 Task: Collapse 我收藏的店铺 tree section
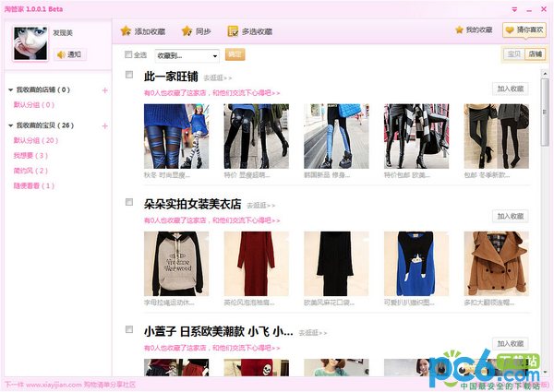click(10, 90)
